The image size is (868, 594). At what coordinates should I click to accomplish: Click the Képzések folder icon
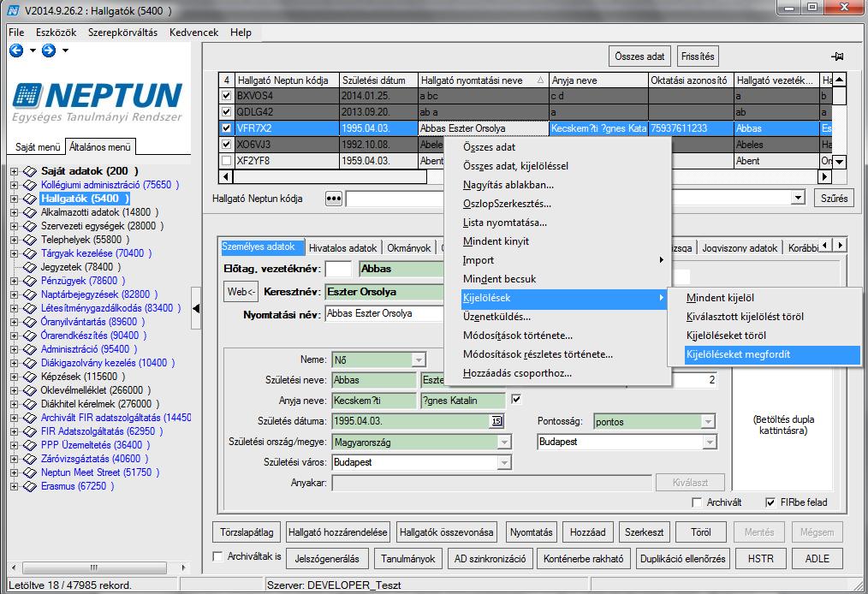coord(29,377)
